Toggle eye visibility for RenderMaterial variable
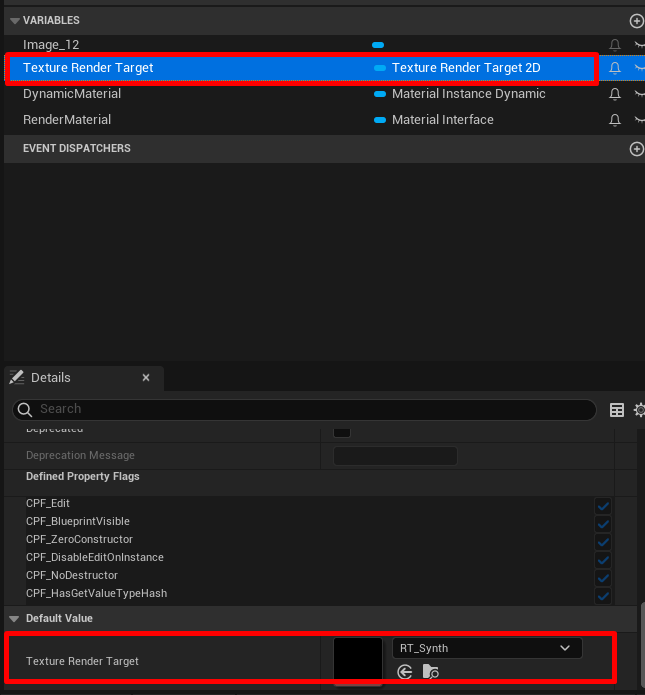The height and width of the screenshot is (695, 645). point(640,120)
